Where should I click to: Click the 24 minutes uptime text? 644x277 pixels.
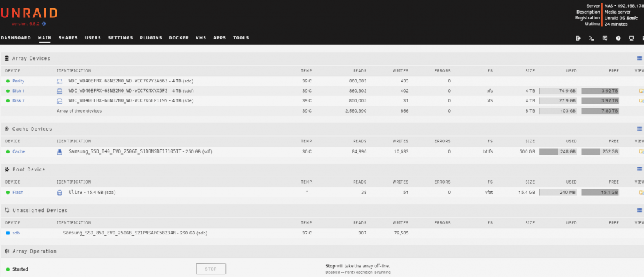[x=616, y=24]
